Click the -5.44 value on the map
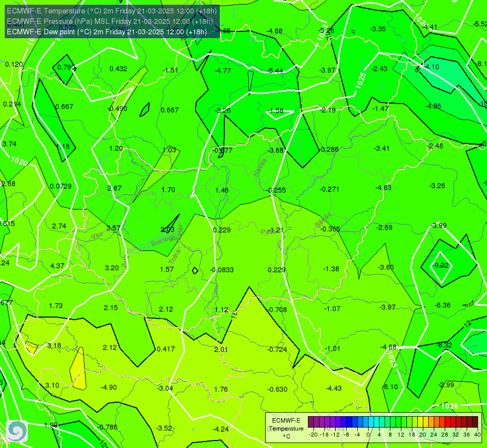This screenshot has height=448, width=487. coord(275,71)
